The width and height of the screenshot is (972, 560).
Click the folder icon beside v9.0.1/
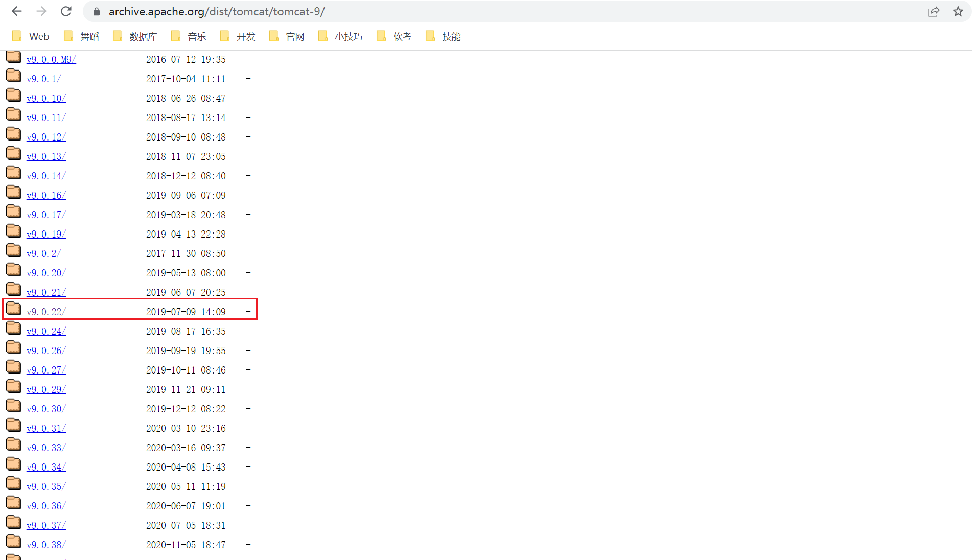pyautogui.click(x=14, y=76)
